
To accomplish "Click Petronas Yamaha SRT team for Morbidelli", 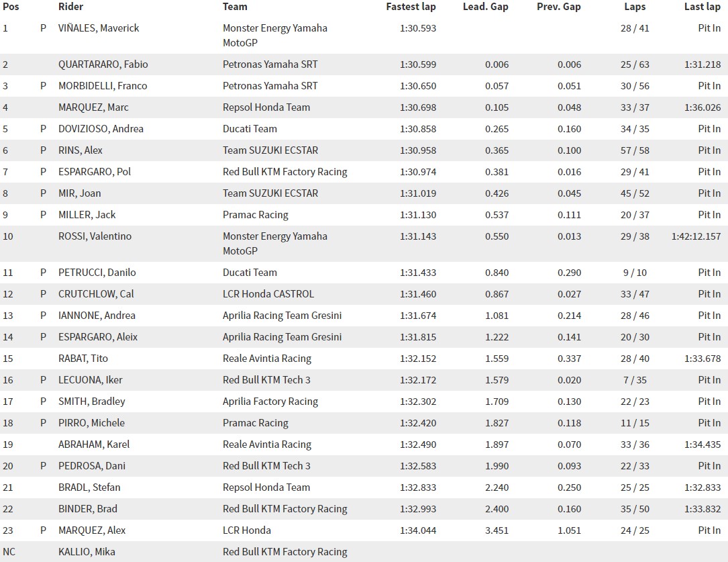I will 270,86.
